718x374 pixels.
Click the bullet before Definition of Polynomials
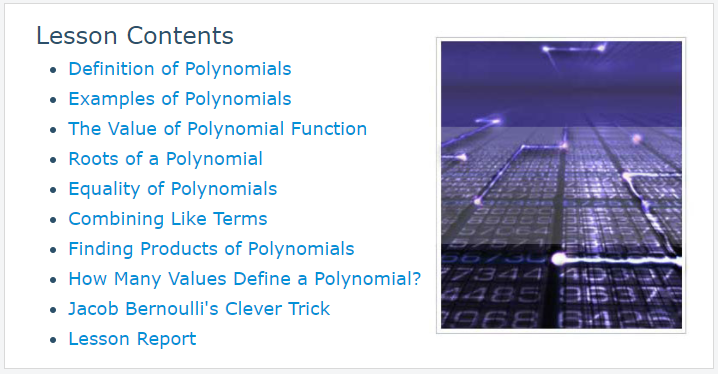tap(54, 70)
